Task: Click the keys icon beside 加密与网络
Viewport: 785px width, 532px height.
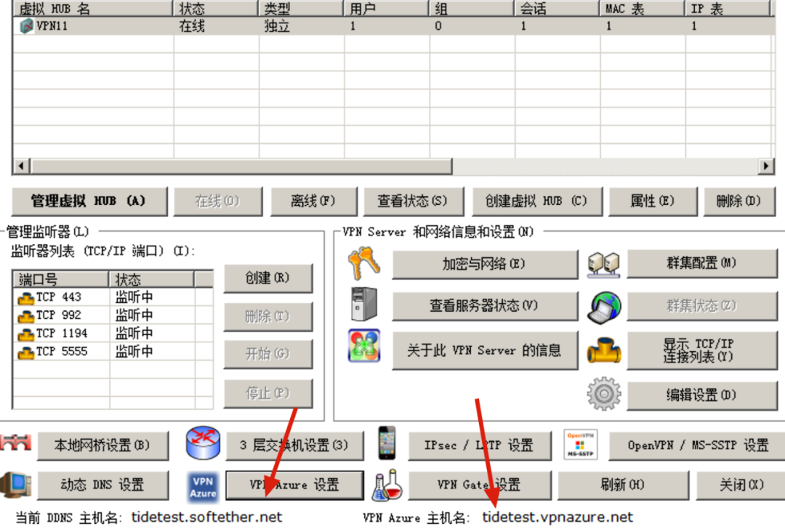Action: (364, 263)
